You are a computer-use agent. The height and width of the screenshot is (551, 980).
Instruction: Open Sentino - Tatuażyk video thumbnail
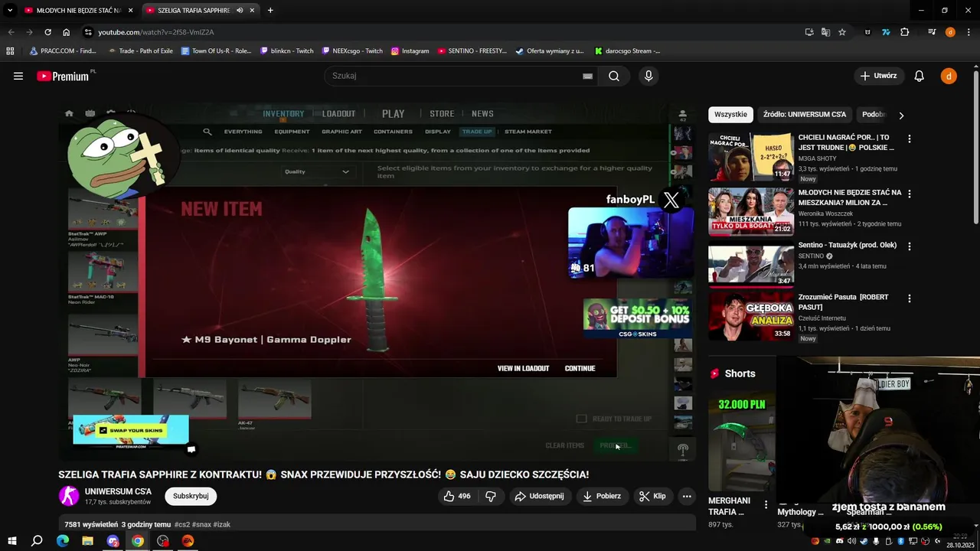pyautogui.click(x=751, y=264)
